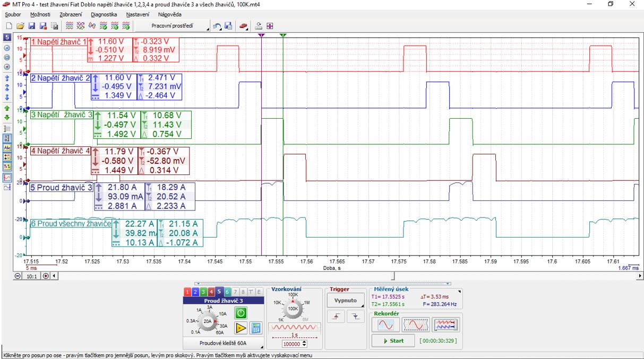Click the save-as floppy icon with red mark
Screen dimensions: 644x359
pos(43,26)
